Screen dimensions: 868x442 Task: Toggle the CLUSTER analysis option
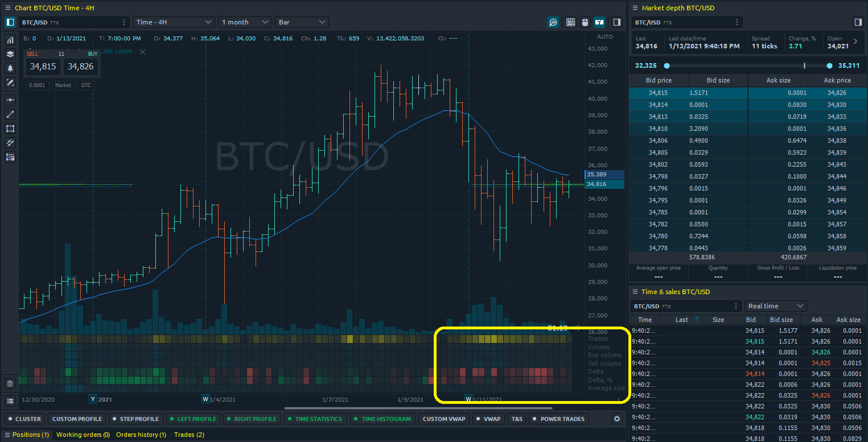[x=23, y=419]
